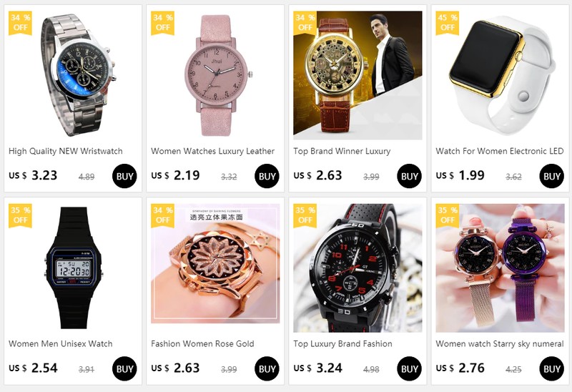Image resolution: width=572 pixels, height=392 pixels.
Task: Click BUY for Women Men Unisex Watch
Action: point(124,368)
